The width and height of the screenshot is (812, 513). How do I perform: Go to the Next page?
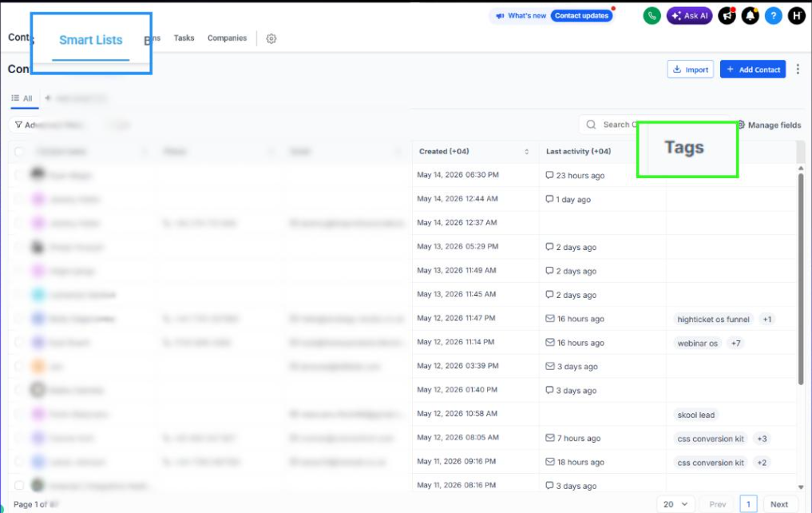[778, 504]
